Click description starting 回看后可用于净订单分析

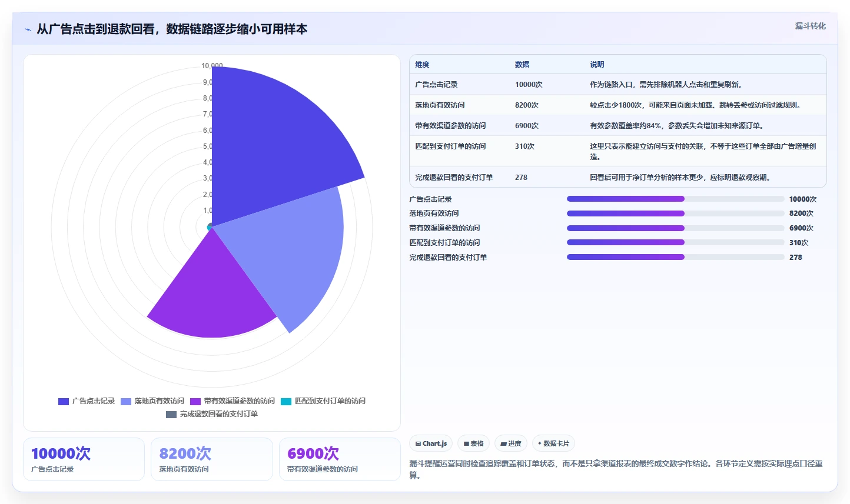680,178
